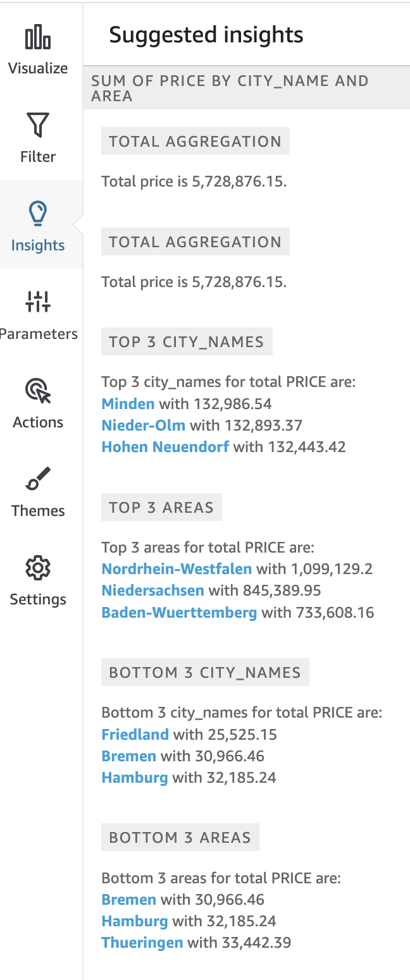The image size is (410, 980).
Task: Click the Nordrhein-Westfalen area link
Action: coord(177,568)
